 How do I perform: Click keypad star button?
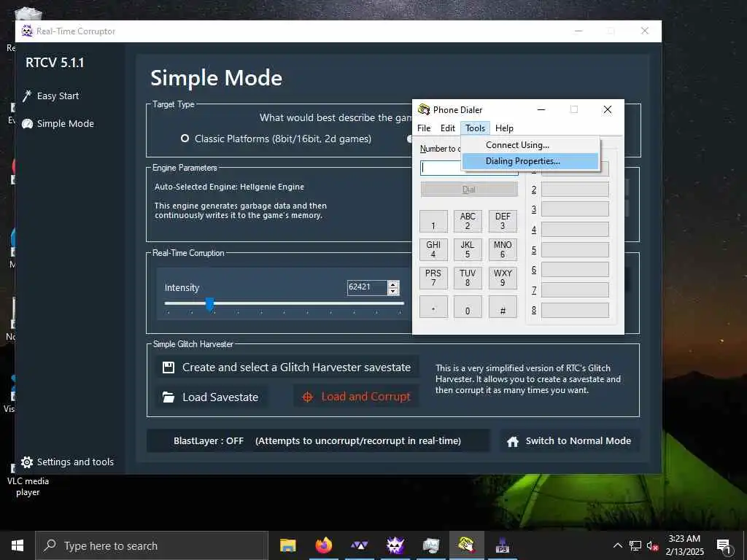pos(433,307)
